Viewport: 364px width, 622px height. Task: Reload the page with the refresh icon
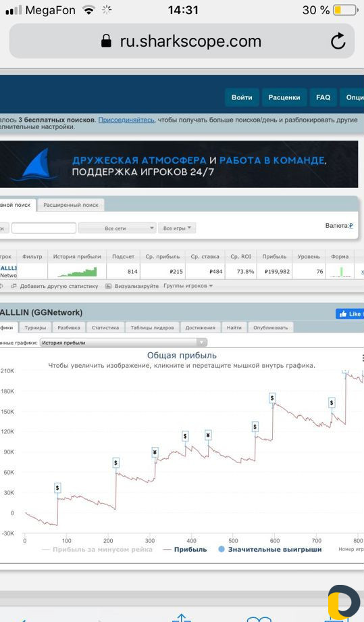click(338, 41)
